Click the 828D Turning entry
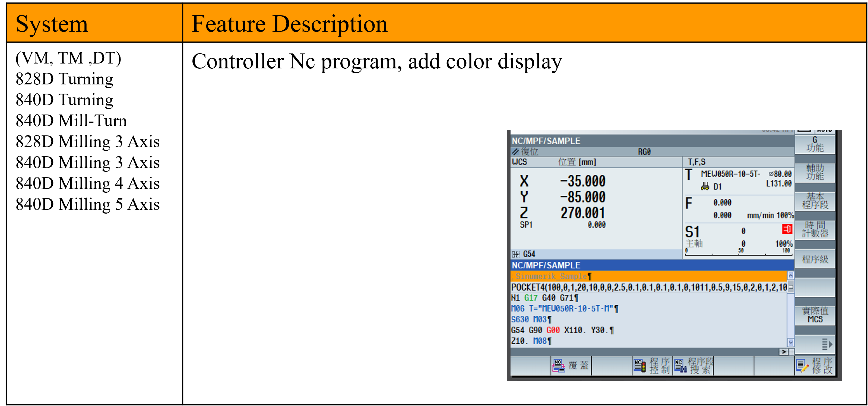Screen dimensions: 868x406 coord(64,79)
